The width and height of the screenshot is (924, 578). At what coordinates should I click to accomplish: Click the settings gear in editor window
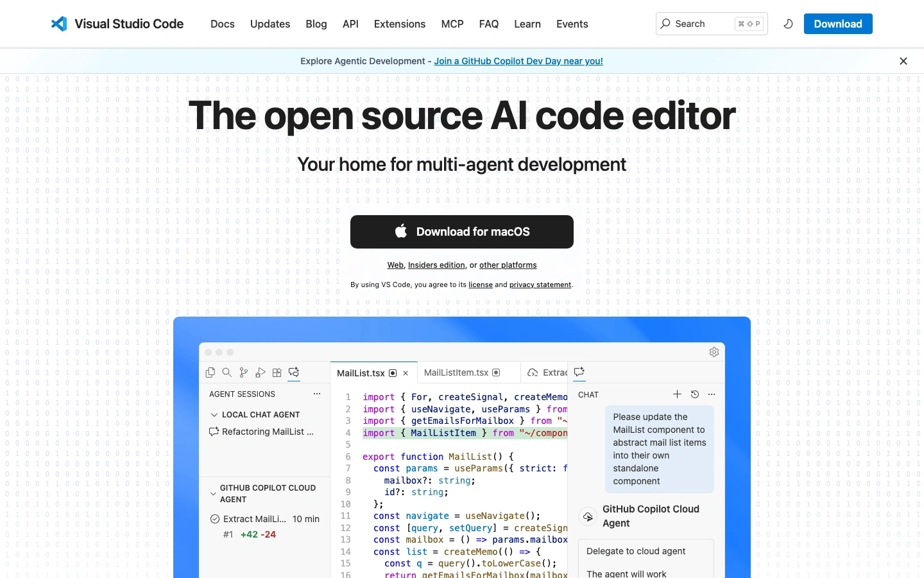coord(714,352)
